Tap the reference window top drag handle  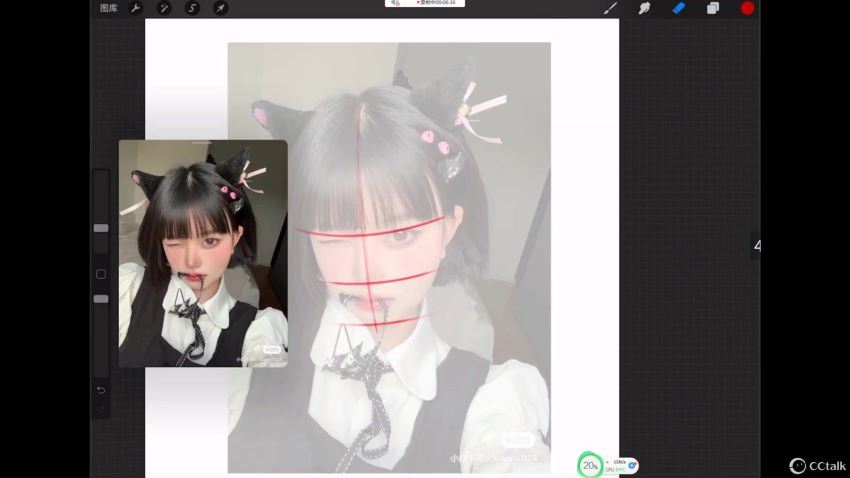[202, 143]
